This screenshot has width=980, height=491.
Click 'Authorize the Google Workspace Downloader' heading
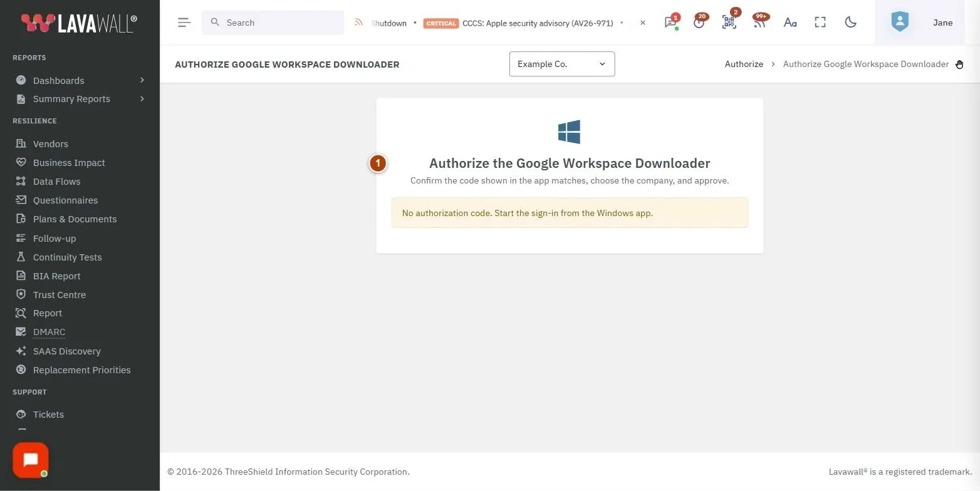coord(570,163)
